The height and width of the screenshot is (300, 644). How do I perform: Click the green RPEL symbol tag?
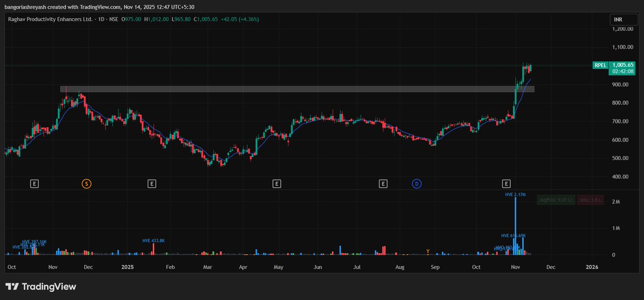coord(601,65)
